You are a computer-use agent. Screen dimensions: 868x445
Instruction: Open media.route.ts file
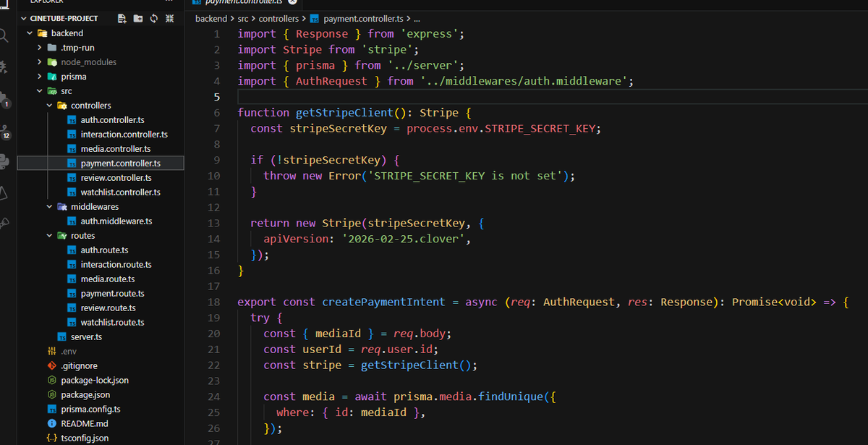(x=101, y=279)
